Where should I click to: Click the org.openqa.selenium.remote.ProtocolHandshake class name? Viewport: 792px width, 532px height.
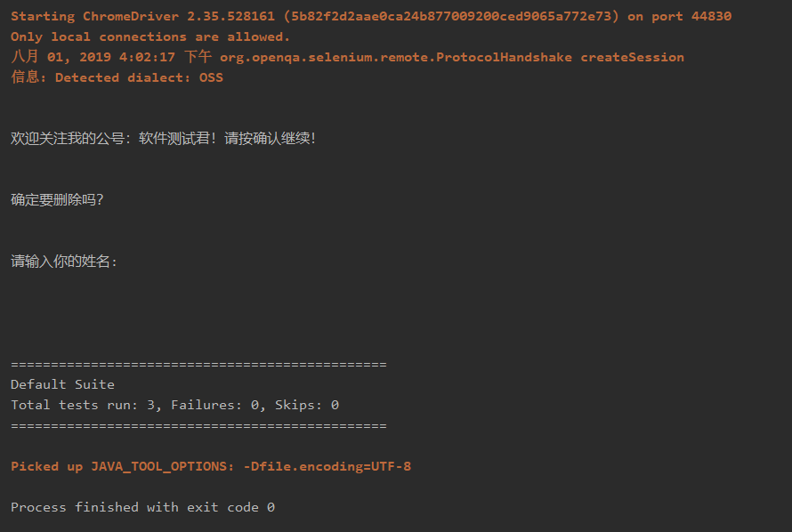point(396,57)
